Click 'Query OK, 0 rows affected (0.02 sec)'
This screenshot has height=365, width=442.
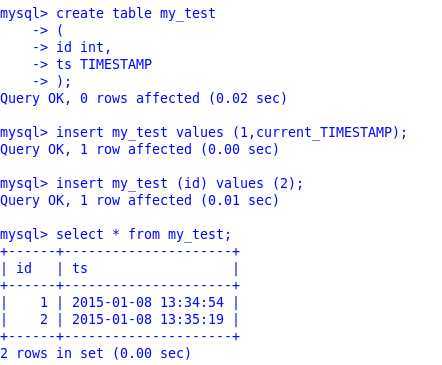click(x=143, y=99)
